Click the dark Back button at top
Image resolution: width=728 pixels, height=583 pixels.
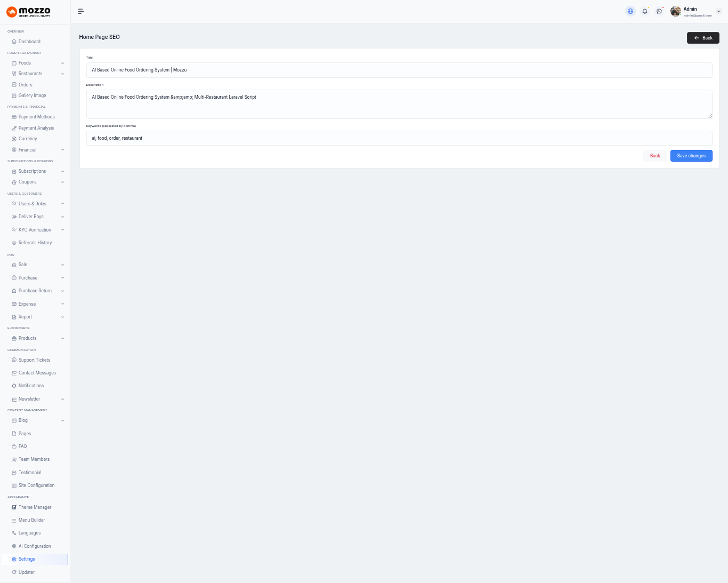click(x=703, y=38)
